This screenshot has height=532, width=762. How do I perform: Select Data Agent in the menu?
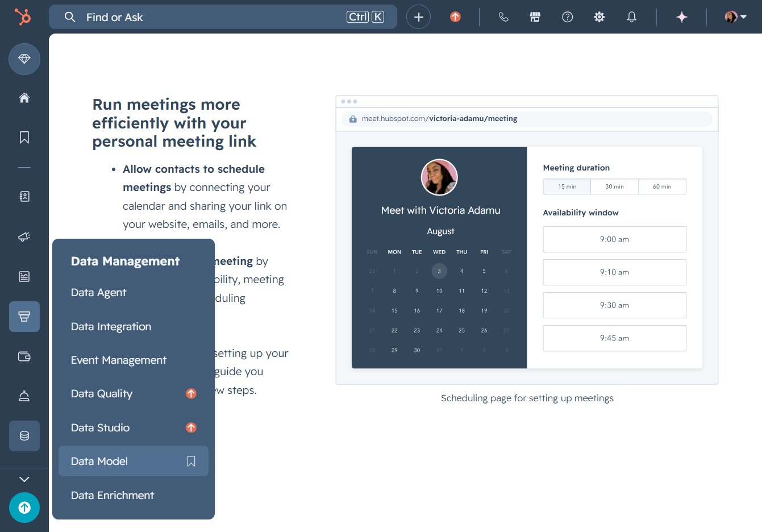click(133, 293)
